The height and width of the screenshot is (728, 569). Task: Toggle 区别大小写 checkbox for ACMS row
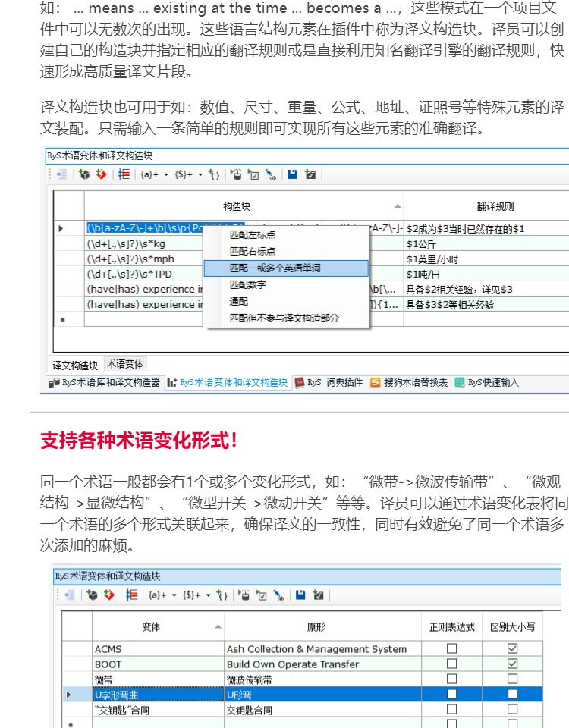tap(512, 648)
